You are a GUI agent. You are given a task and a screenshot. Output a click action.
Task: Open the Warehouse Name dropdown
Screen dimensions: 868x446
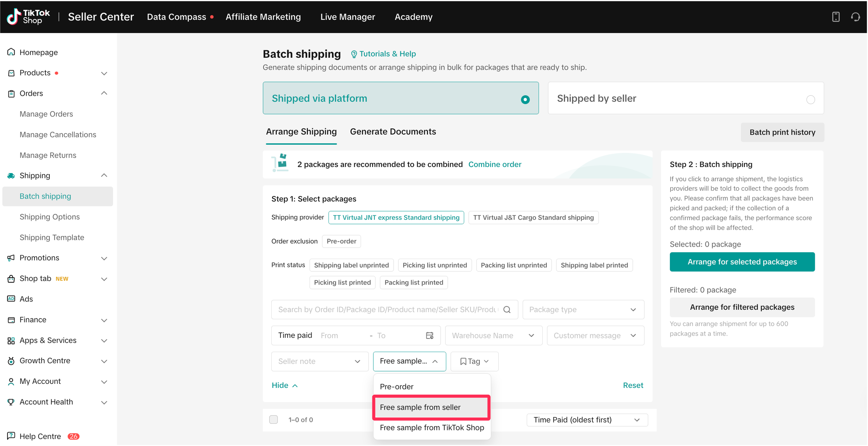[493, 335]
